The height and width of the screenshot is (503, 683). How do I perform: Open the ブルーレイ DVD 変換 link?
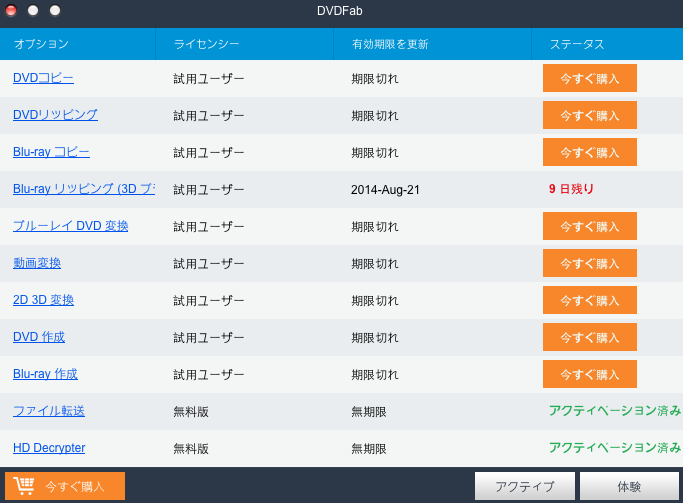71,226
